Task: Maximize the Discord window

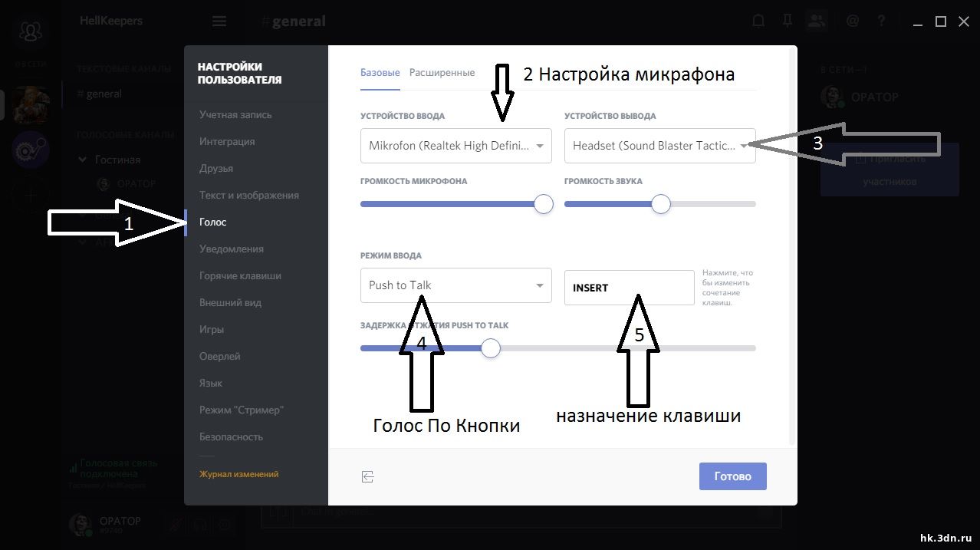Action: coord(940,22)
